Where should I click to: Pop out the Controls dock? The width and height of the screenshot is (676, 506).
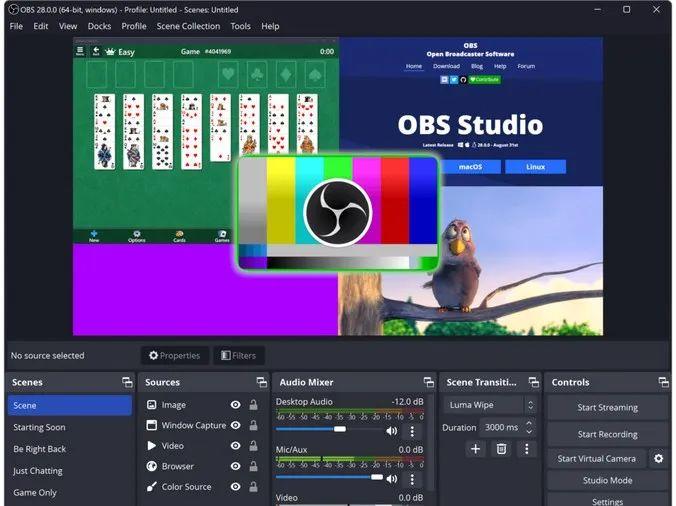[x=663, y=382]
